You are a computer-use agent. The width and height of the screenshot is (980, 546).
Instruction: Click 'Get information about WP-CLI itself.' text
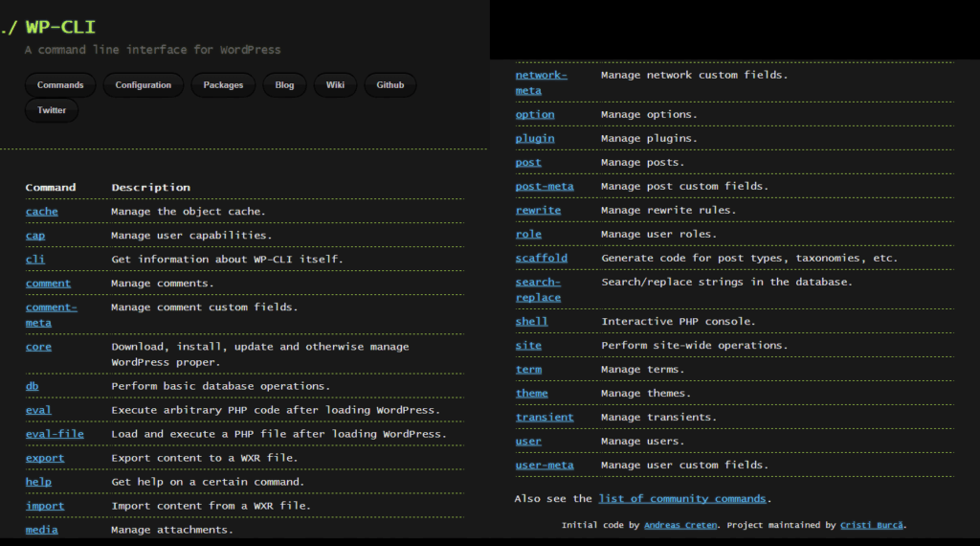(227, 260)
